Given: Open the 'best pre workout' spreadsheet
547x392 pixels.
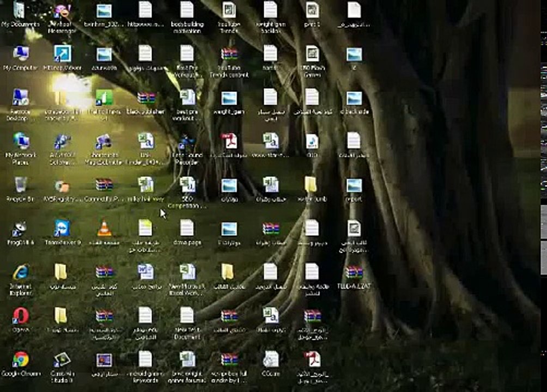Looking at the screenshot, I should [187, 97].
